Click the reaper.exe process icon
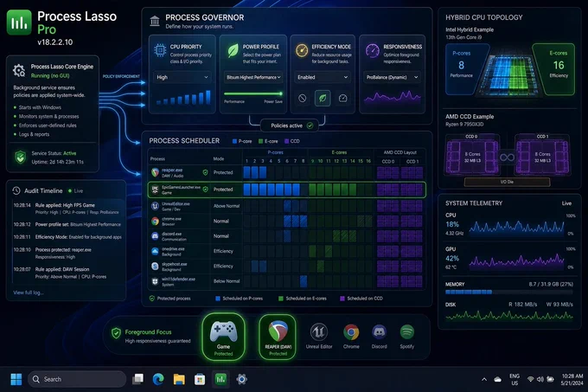Screen dimensions: 588x392 pos(155,172)
